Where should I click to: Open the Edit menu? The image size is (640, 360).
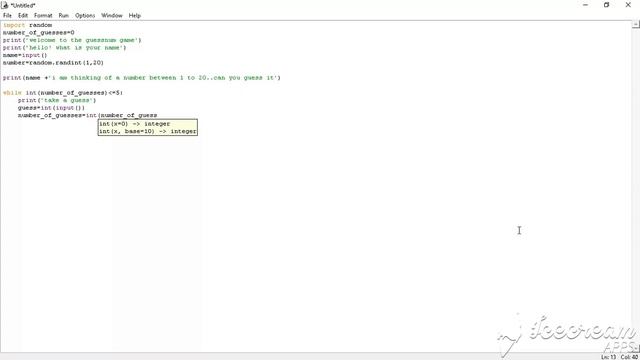23,16
